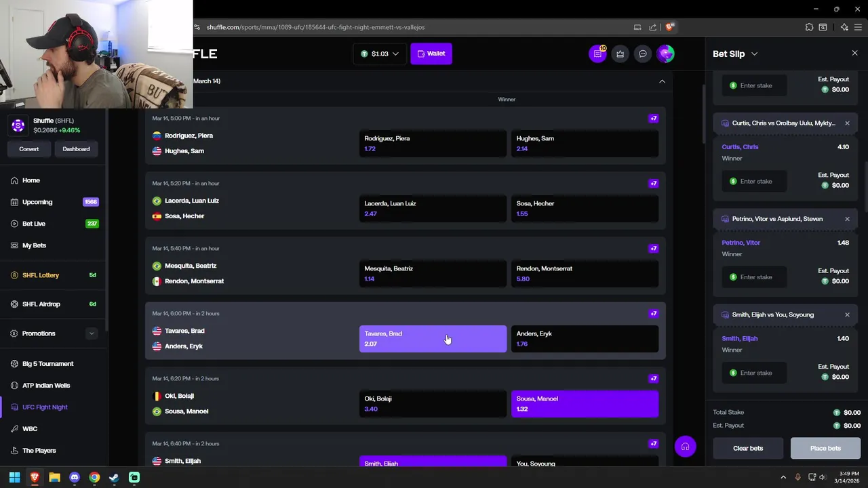Viewport: 868px width, 488px height.
Task: Open Google Chrome from the taskbar
Action: (94, 477)
